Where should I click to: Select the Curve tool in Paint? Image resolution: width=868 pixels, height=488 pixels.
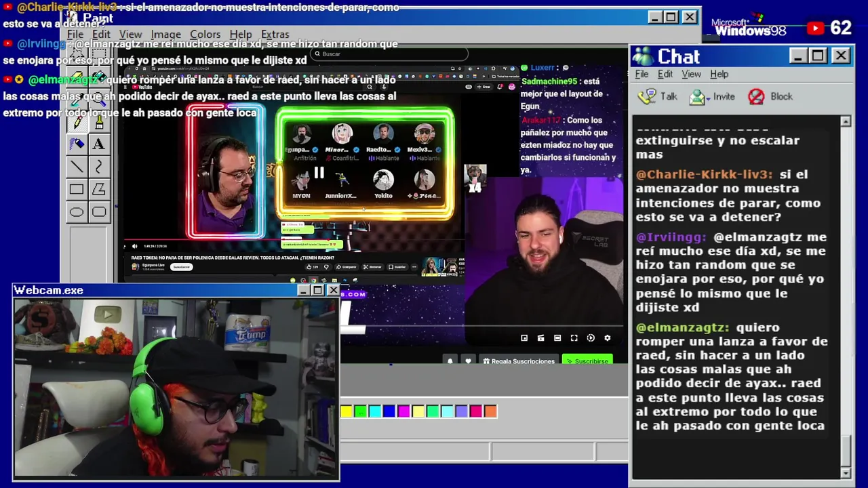click(99, 167)
